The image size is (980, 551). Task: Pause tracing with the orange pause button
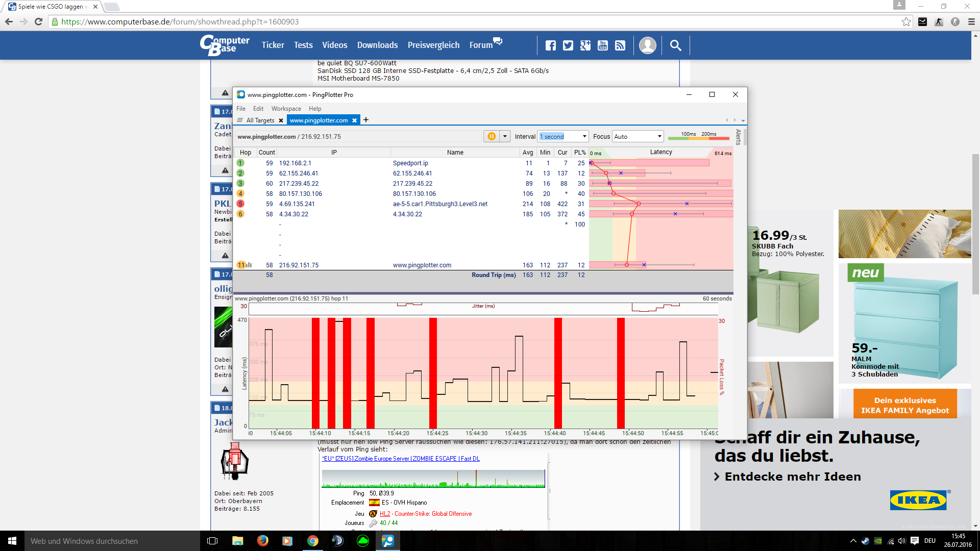point(491,136)
